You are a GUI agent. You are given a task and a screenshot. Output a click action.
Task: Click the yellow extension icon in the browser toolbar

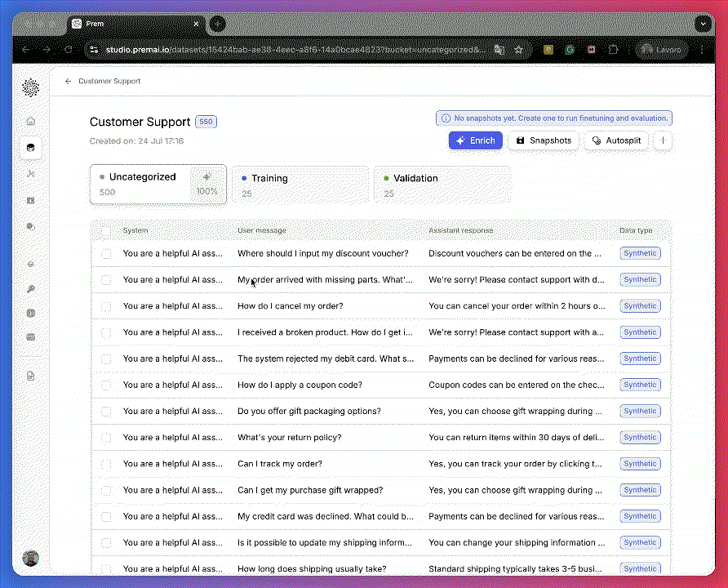click(548, 49)
